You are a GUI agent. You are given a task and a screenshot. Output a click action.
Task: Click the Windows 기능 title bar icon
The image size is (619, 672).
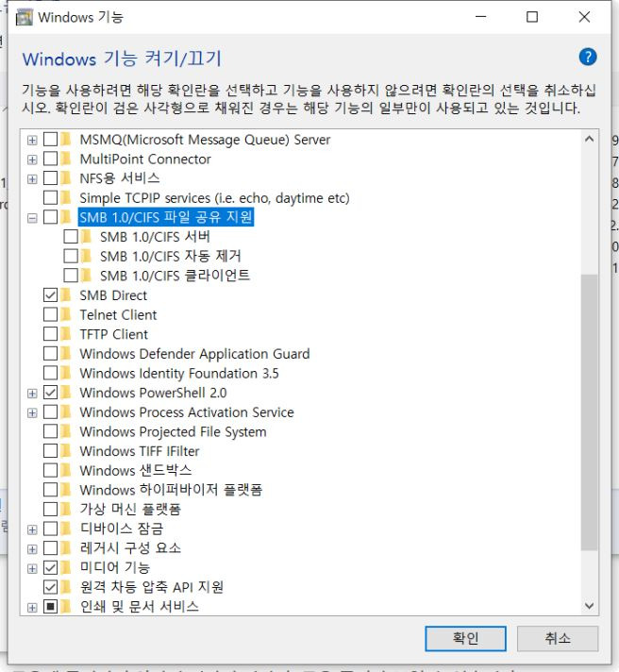(x=24, y=18)
